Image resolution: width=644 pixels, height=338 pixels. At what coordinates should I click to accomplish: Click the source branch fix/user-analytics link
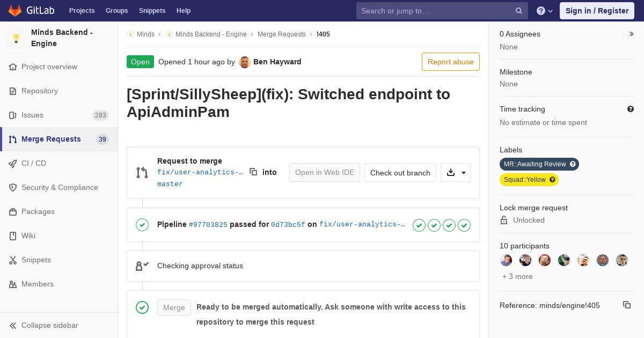pyautogui.click(x=200, y=172)
